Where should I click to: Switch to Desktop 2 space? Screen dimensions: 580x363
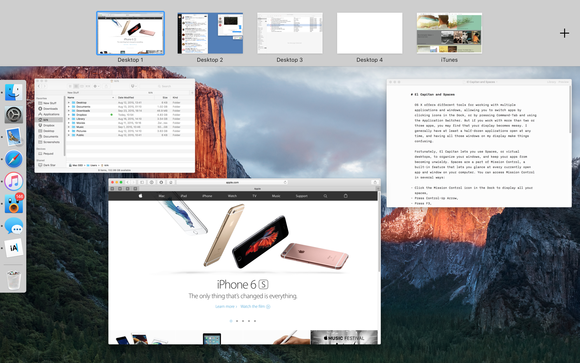210,33
